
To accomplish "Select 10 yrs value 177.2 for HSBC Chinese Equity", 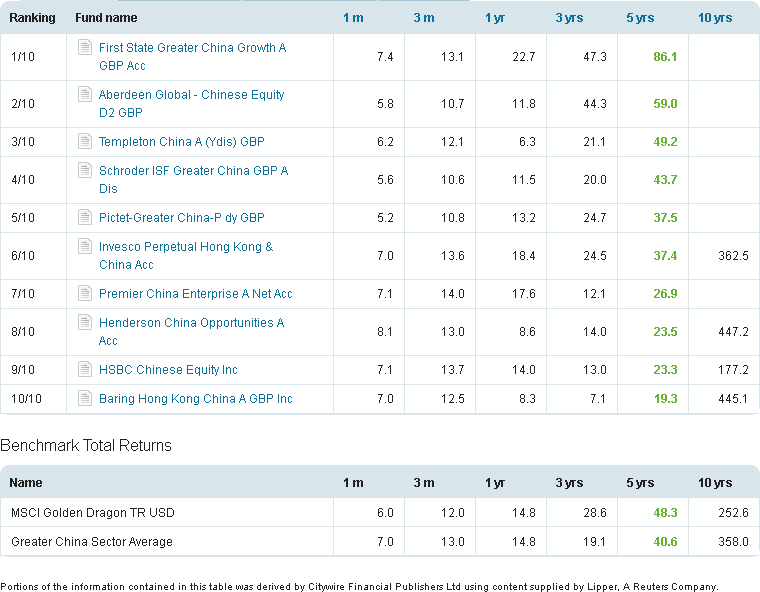I will pos(733,370).
